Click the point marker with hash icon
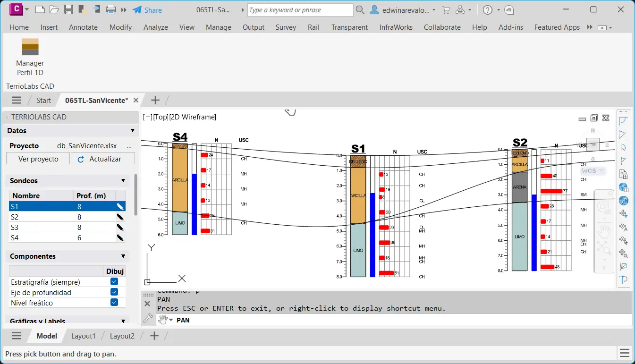 click(x=623, y=214)
